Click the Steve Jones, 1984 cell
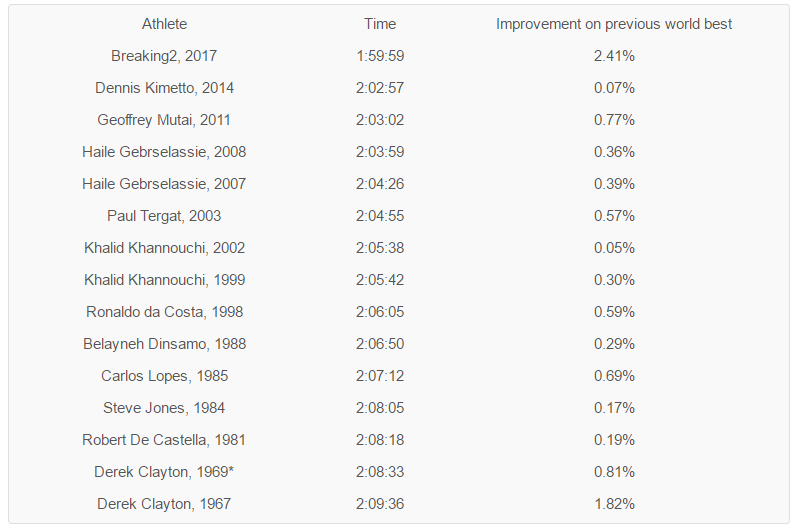The width and height of the screenshot is (801, 531). tap(164, 408)
